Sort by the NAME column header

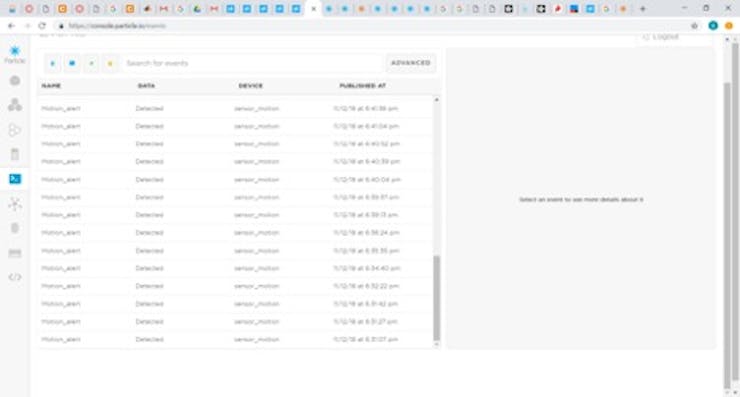(51, 86)
